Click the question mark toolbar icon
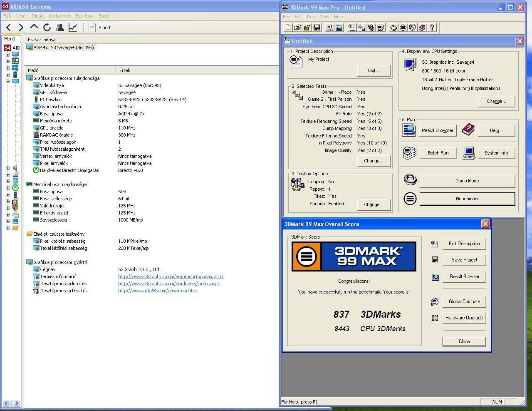The image size is (532, 411). tap(432, 28)
